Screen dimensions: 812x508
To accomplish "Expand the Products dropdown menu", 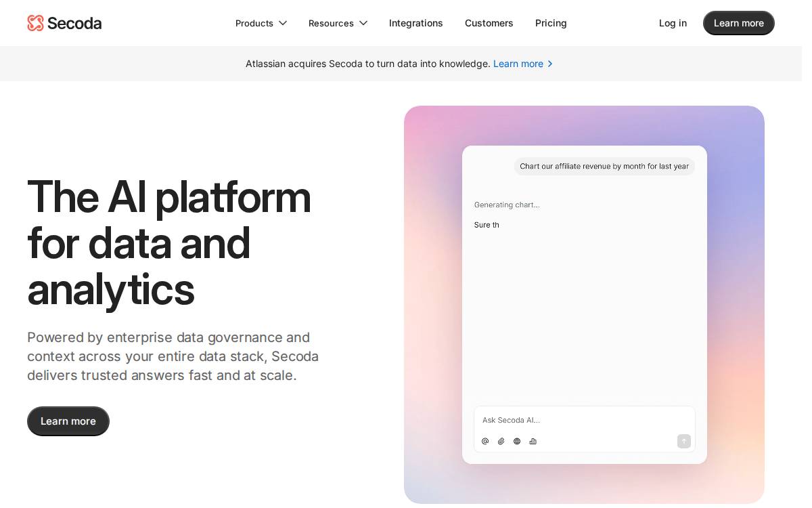I will coord(261,23).
